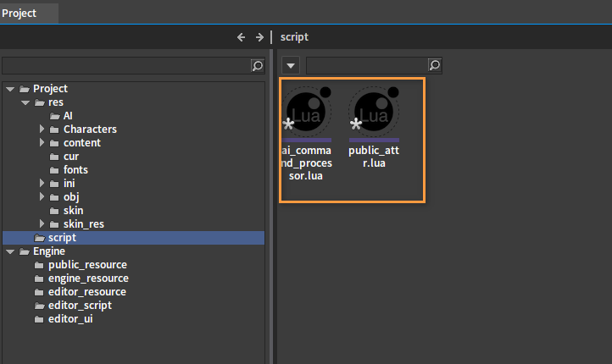Click the back navigation arrow
The image size is (612, 364).
pyautogui.click(x=242, y=37)
